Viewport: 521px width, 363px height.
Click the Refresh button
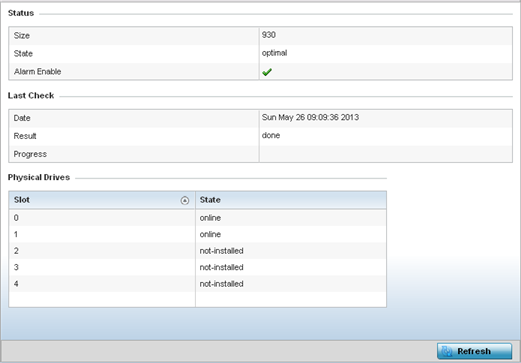click(474, 351)
